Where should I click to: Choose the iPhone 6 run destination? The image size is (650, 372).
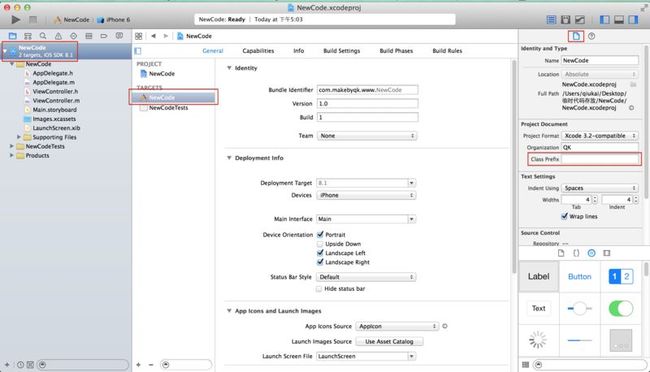[x=114, y=19]
